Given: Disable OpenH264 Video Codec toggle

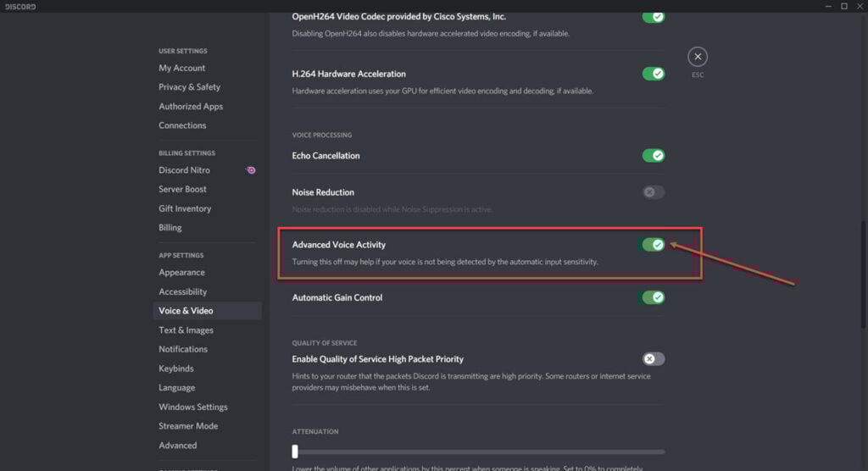Looking at the screenshot, I should [x=654, y=17].
